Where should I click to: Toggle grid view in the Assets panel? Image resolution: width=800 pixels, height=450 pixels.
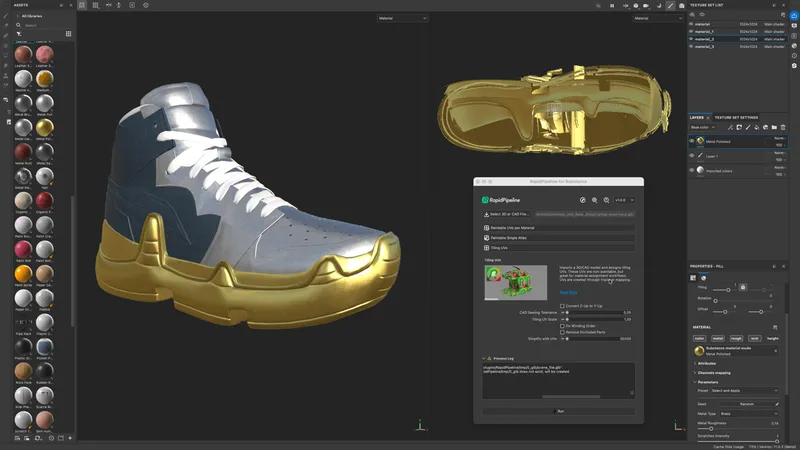click(x=68, y=33)
